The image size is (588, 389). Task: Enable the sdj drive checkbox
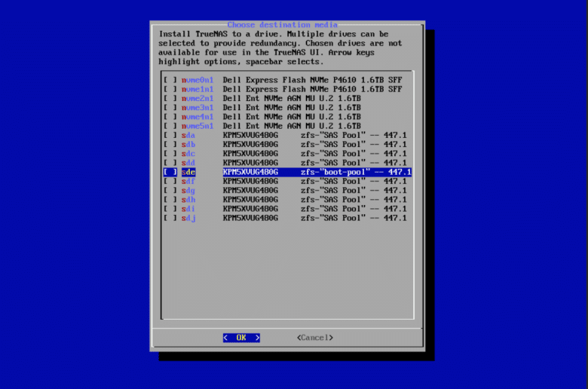[x=170, y=218]
